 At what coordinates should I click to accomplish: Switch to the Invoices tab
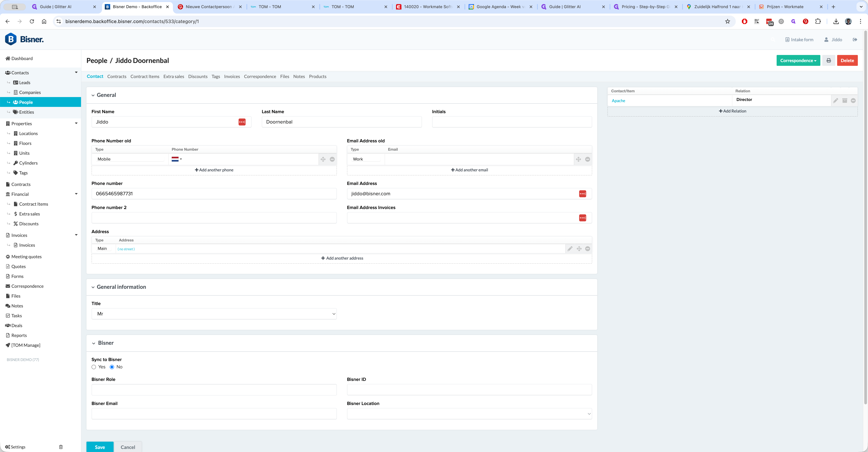(232, 77)
